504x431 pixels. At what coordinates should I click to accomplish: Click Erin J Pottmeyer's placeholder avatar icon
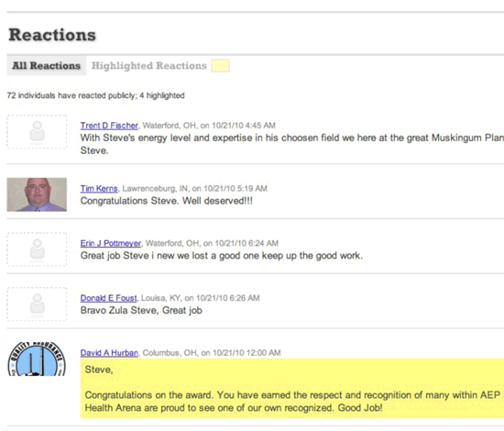tap(37, 249)
